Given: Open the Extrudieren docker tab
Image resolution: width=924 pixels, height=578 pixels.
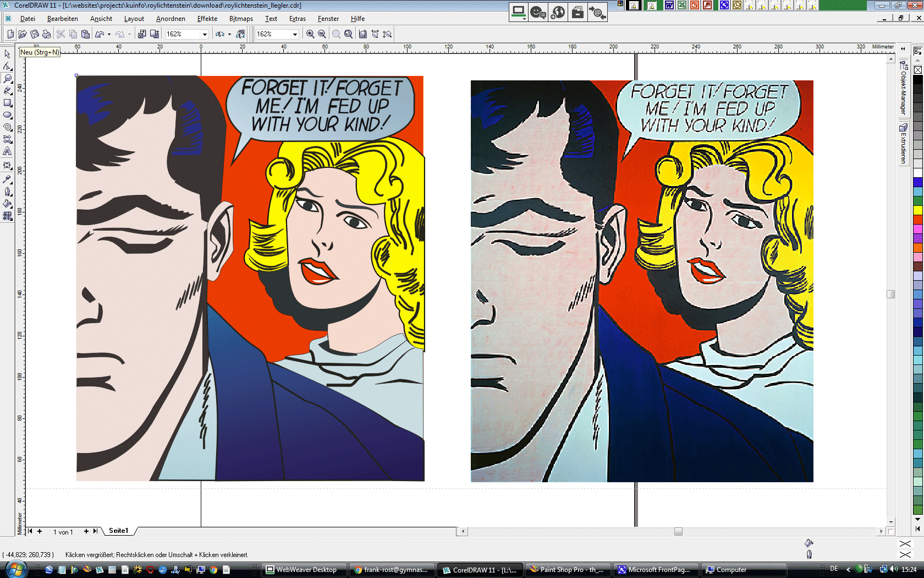Looking at the screenshot, I should click(903, 144).
